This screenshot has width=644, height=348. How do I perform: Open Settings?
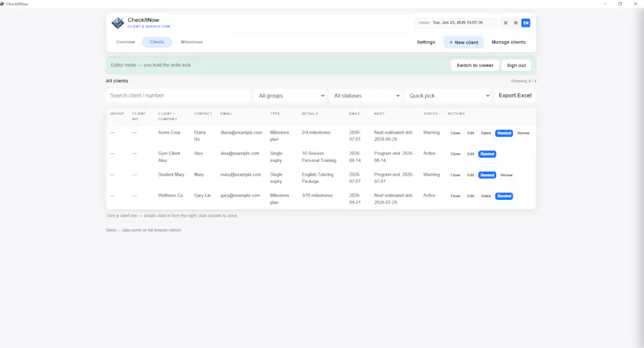click(426, 43)
